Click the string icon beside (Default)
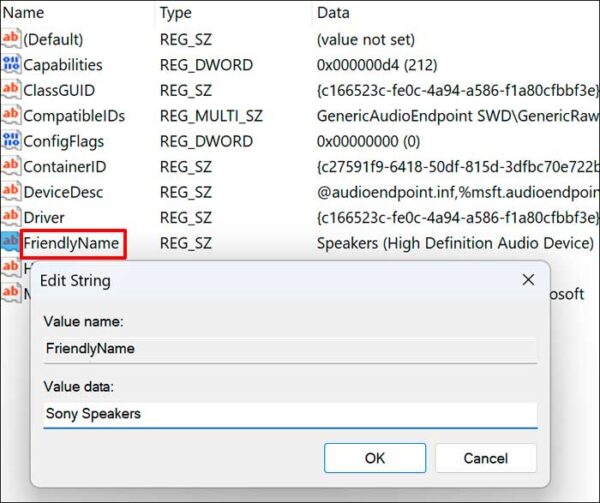This screenshot has width=600, height=503. (x=10, y=39)
